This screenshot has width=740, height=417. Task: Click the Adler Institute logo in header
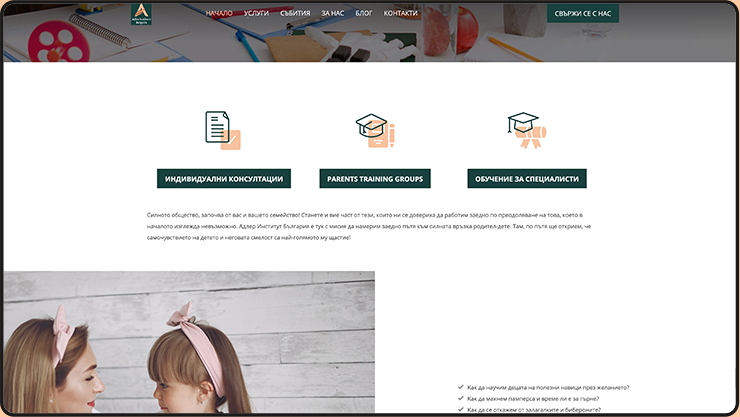point(143,14)
